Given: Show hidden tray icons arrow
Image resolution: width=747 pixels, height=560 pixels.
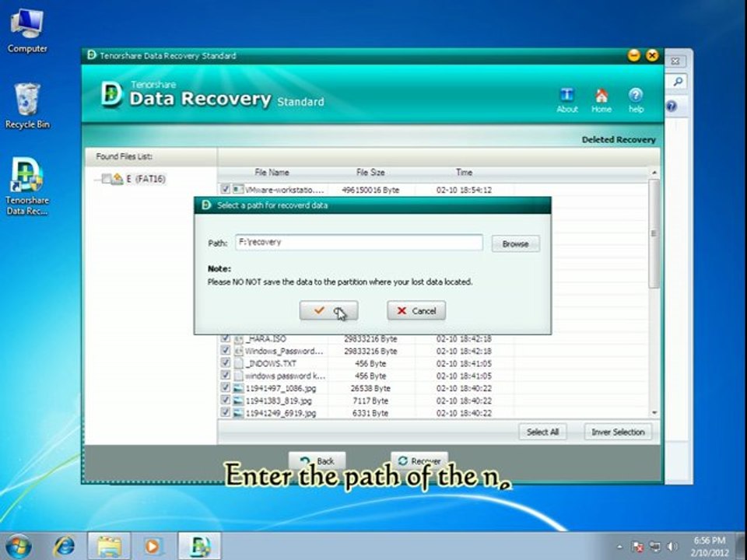Looking at the screenshot, I should tap(620, 547).
